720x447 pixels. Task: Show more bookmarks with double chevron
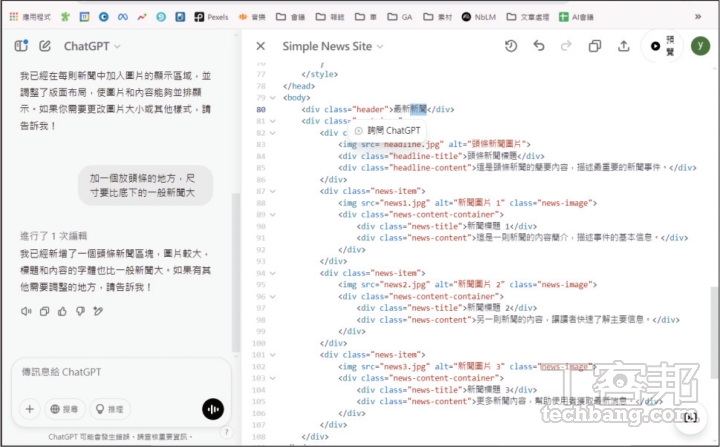(x=698, y=17)
